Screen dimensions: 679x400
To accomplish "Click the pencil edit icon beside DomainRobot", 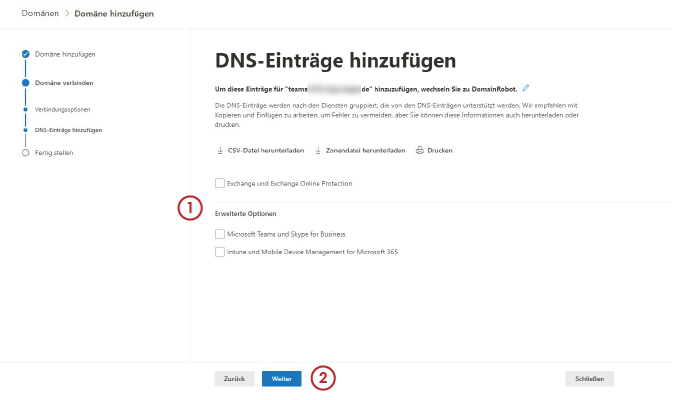I will pos(525,88).
